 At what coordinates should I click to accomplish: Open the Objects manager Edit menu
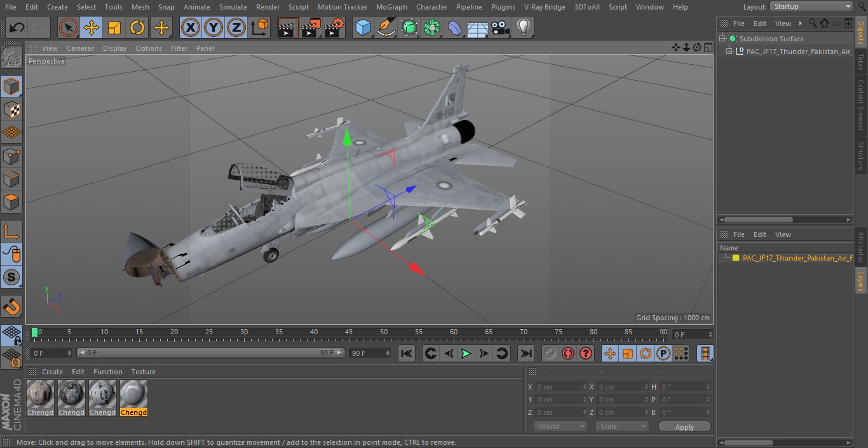pyautogui.click(x=760, y=24)
